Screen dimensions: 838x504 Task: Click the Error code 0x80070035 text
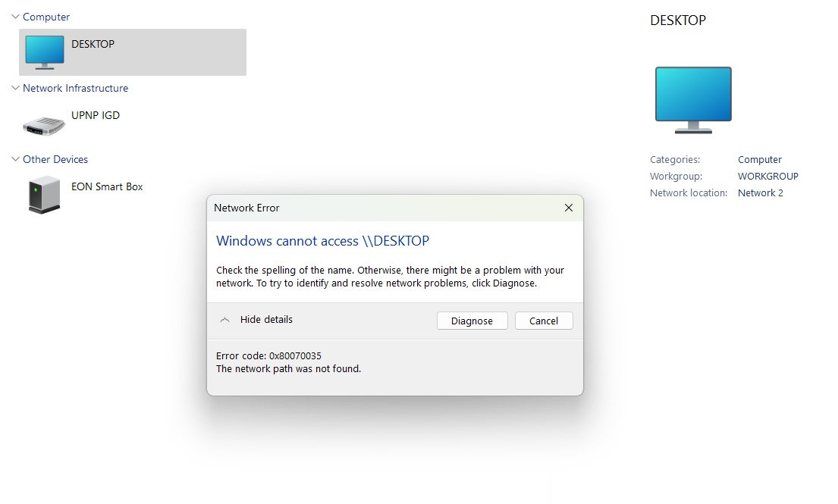click(x=268, y=355)
